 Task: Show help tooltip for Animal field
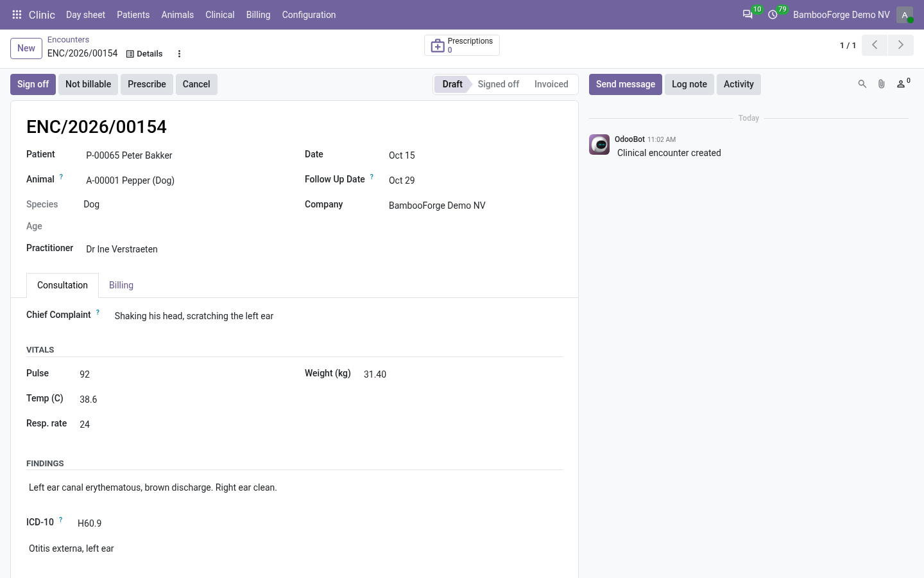coord(62,177)
